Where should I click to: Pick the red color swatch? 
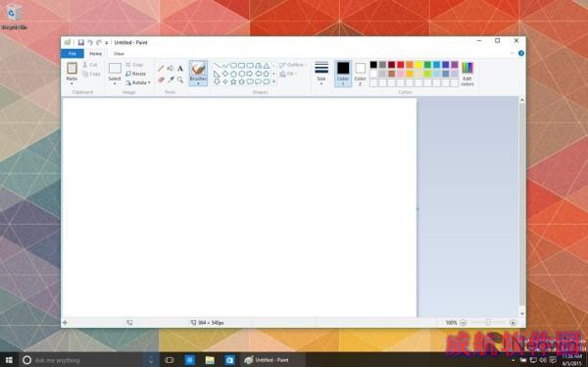click(x=401, y=65)
